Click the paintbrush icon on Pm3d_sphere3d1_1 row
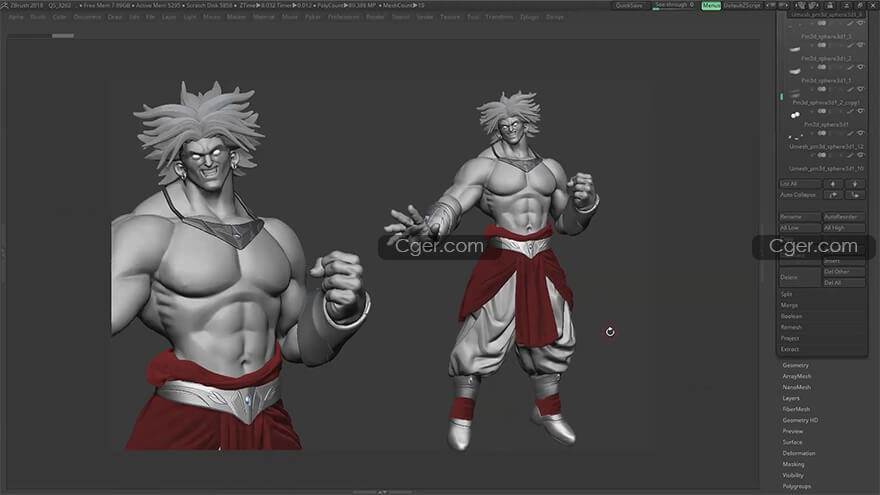Screen dimensions: 880x495 point(851,90)
